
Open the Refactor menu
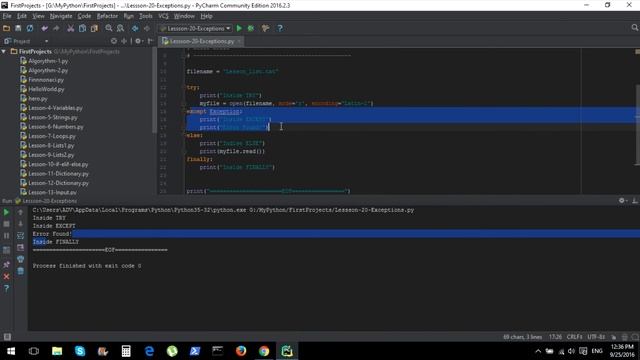tap(107, 16)
